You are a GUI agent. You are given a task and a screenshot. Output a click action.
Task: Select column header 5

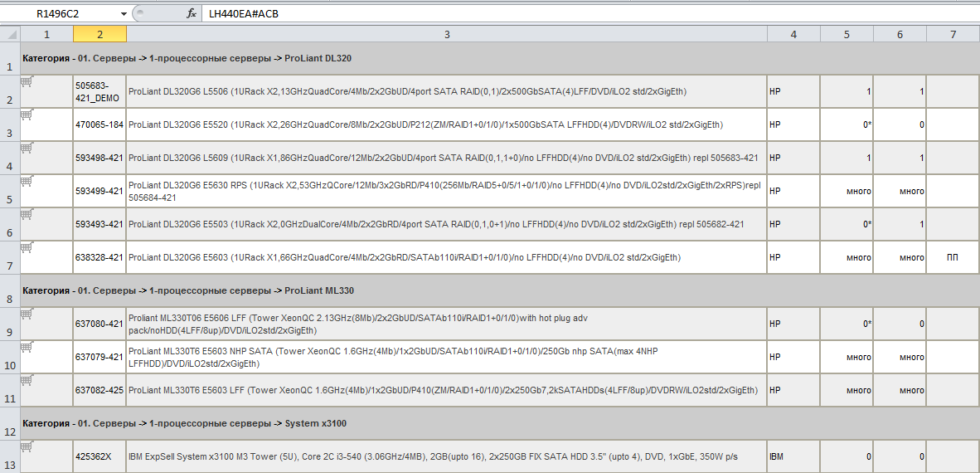pos(847,34)
